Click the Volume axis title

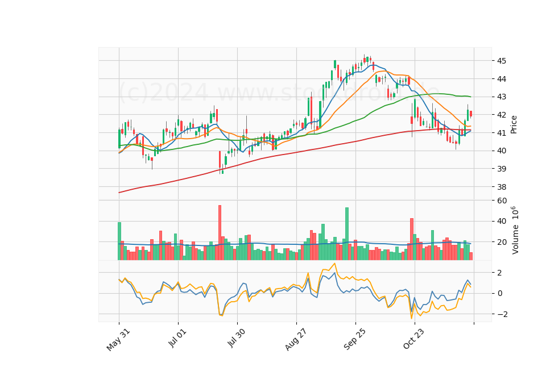click(515, 231)
